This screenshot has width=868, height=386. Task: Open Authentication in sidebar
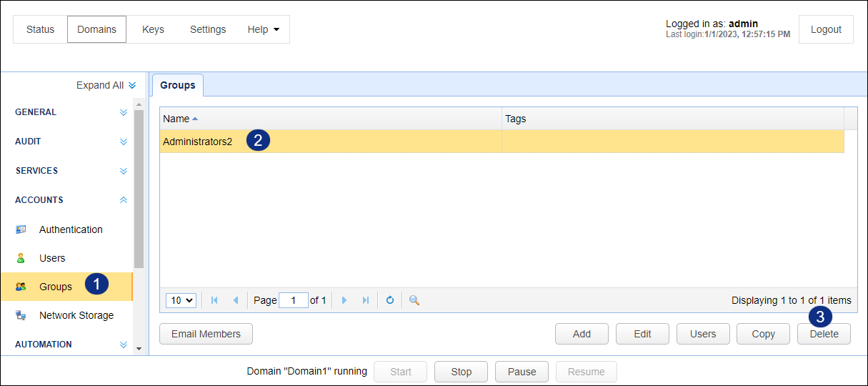click(71, 229)
